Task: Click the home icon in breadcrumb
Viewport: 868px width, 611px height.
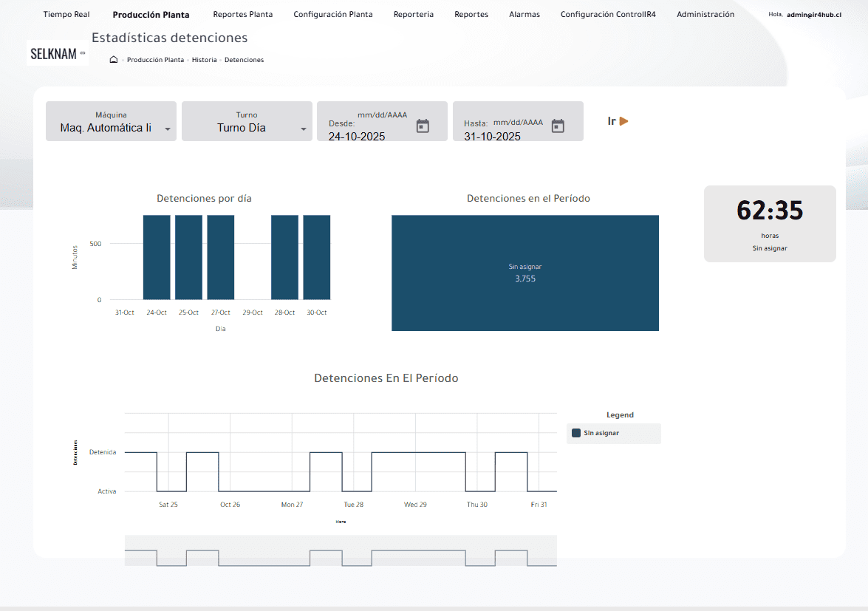Action: point(114,60)
